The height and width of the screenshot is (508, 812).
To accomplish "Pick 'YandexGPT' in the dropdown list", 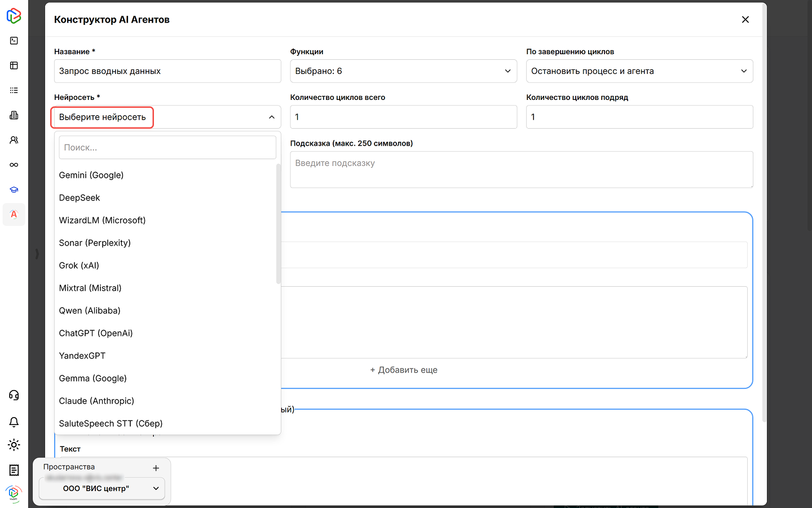I will 82,356.
